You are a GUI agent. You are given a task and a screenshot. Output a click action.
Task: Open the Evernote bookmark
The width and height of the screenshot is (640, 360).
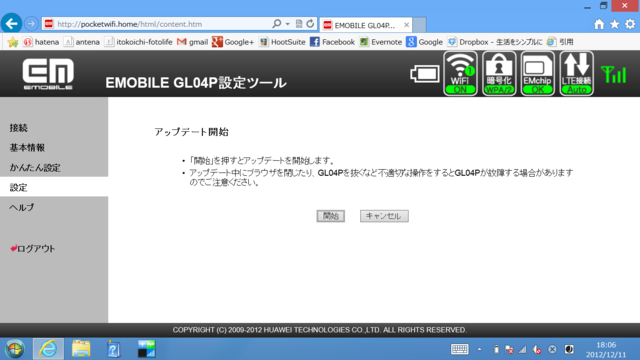point(380,42)
